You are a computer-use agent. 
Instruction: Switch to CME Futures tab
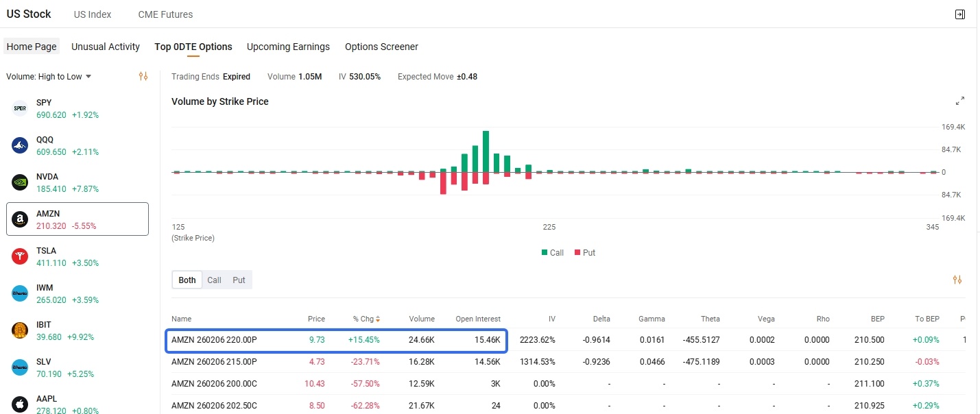(165, 14)
